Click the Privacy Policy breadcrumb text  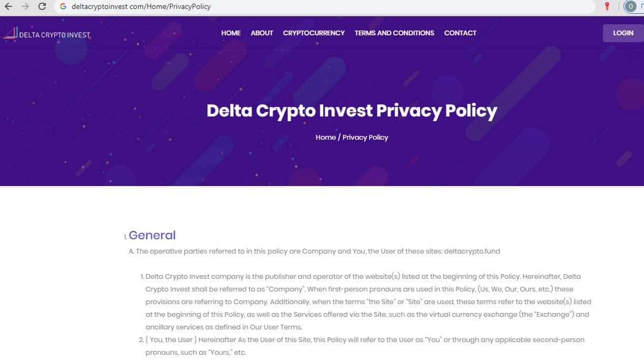(x=365, y=137)
